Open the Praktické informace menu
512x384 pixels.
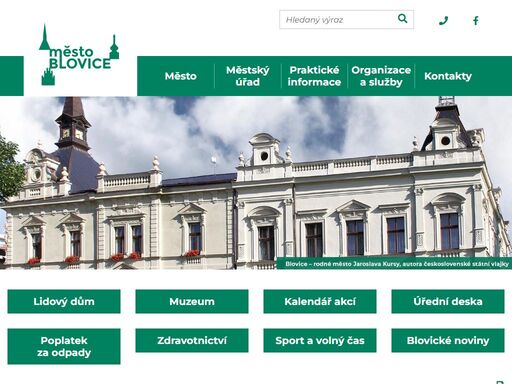[314, 76]
